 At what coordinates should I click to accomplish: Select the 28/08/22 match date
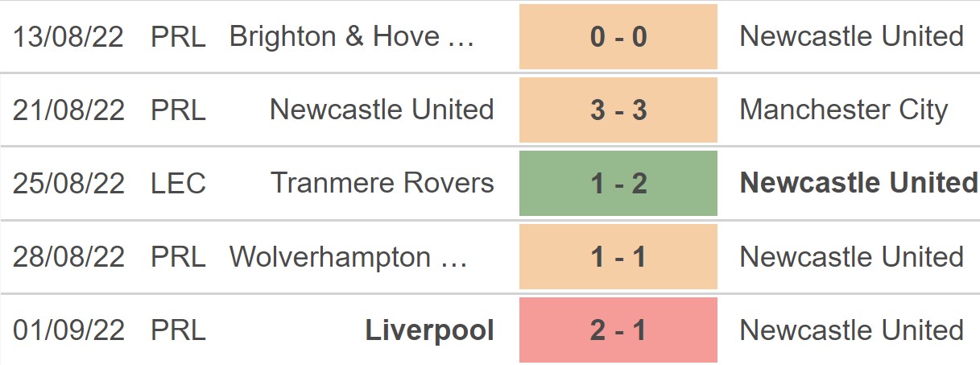(x=69, y=257)
